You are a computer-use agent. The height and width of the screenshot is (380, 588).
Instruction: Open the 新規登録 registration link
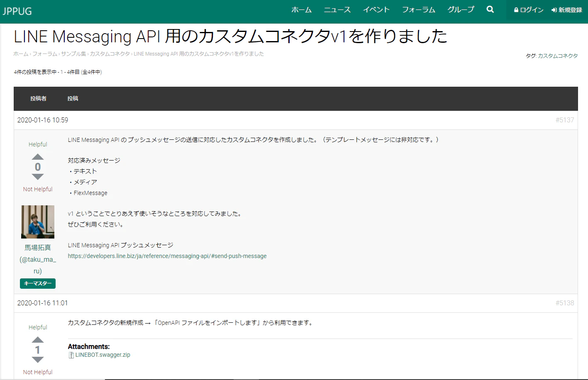click(x=567, y=10)
